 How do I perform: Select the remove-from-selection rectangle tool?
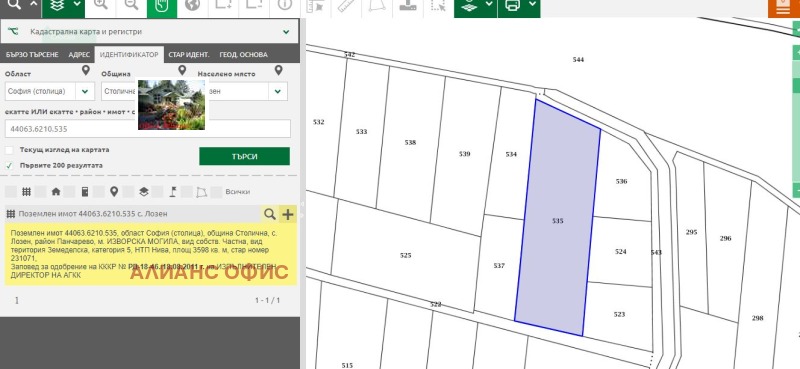[254, 5]
